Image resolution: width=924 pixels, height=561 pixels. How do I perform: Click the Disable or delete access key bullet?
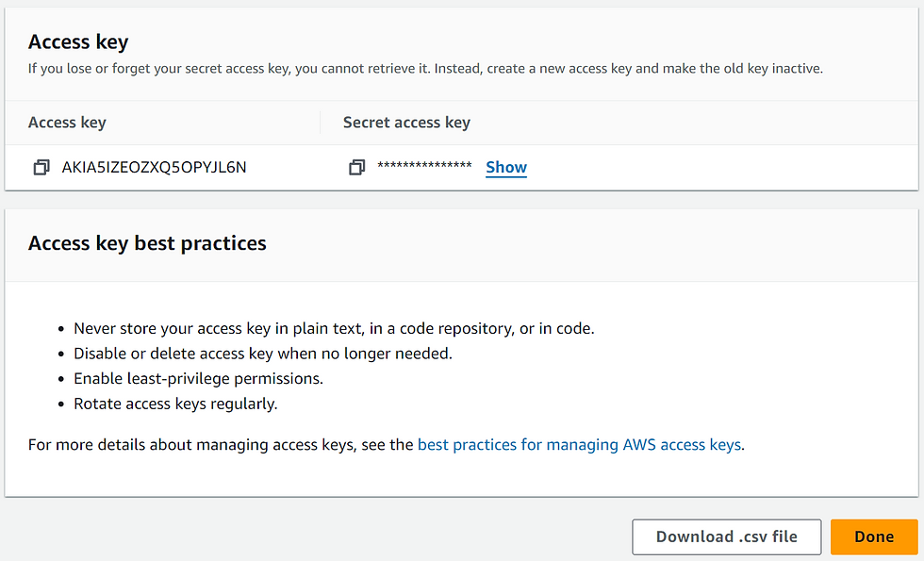coord(263,354)
